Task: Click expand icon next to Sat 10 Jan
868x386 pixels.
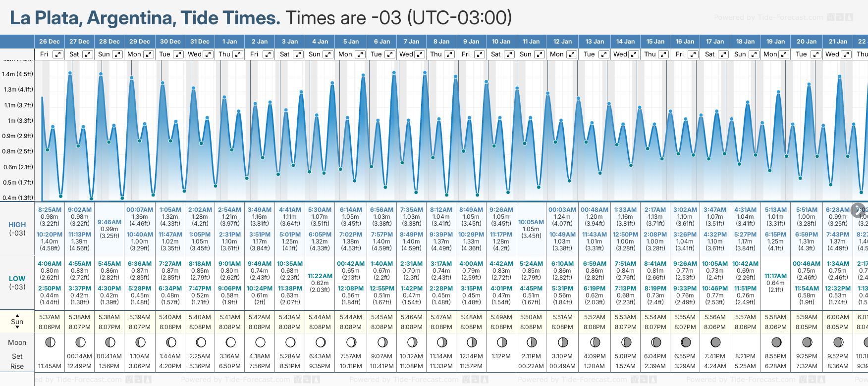Action: coord(509,54)
